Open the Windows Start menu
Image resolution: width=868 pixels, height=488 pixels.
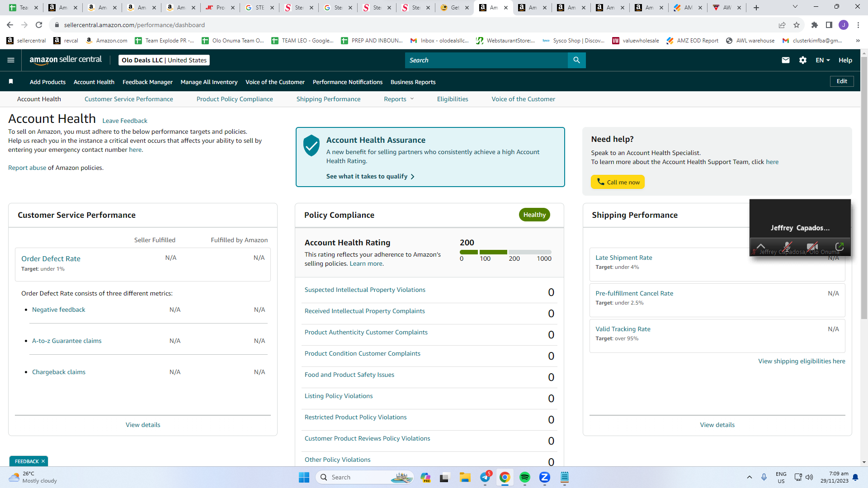pos(304,477)
